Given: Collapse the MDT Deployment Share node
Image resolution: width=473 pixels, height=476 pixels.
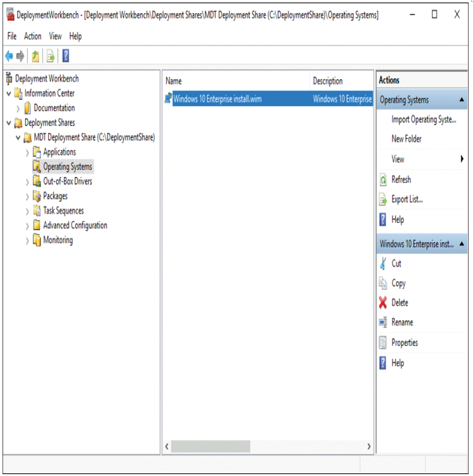Looking at the screenshot, I should (18, 138).
